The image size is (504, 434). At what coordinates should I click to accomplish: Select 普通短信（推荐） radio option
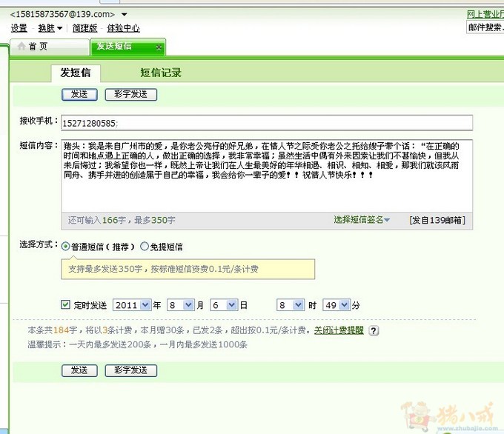65,247
